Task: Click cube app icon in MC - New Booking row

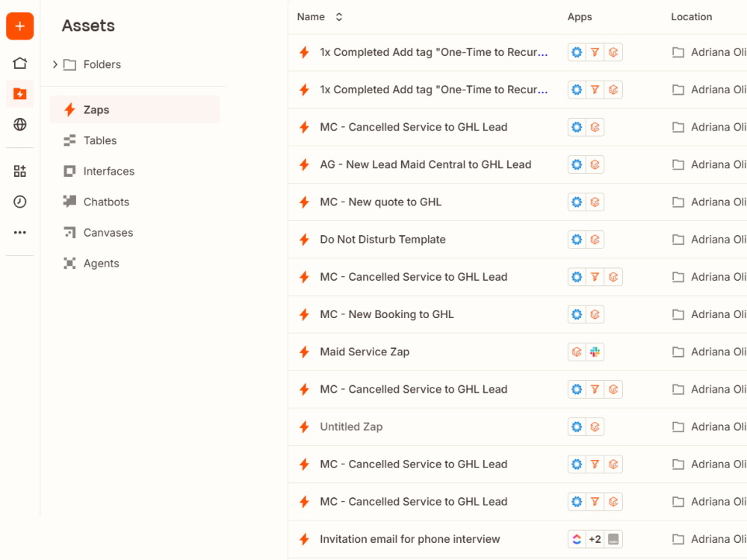Action: 595,314
